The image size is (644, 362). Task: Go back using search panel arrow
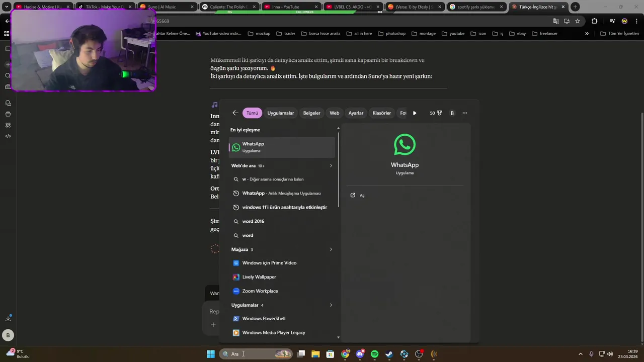235,113
